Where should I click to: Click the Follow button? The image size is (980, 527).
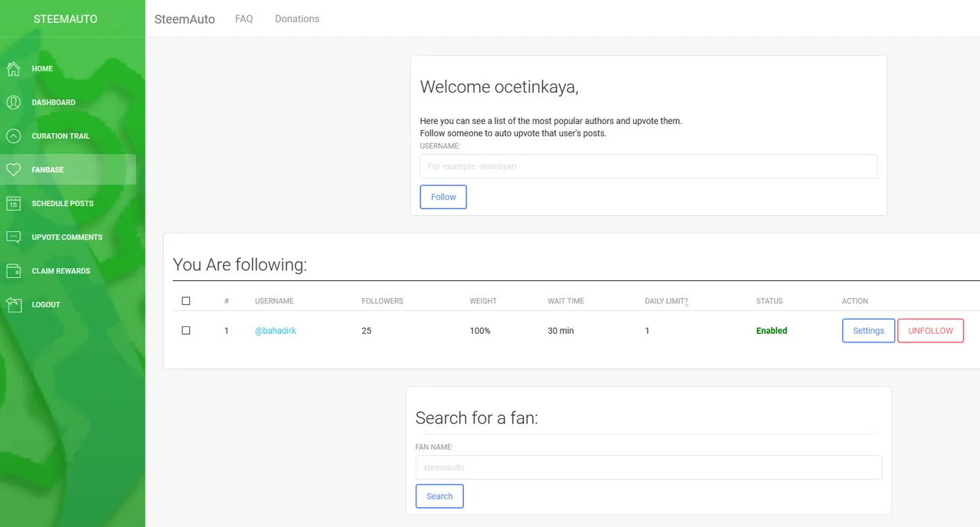(443, 197)
